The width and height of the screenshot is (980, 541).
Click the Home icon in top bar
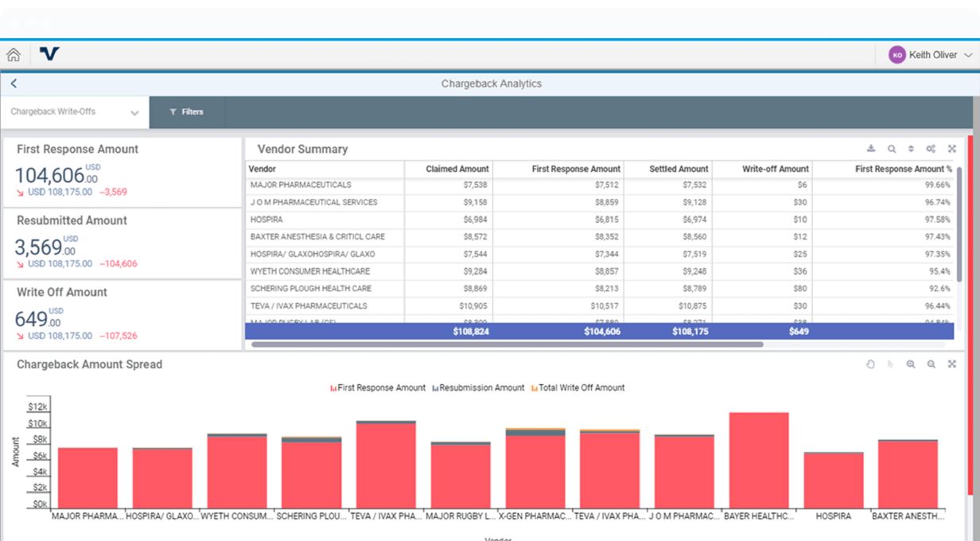tap(14, 55)
